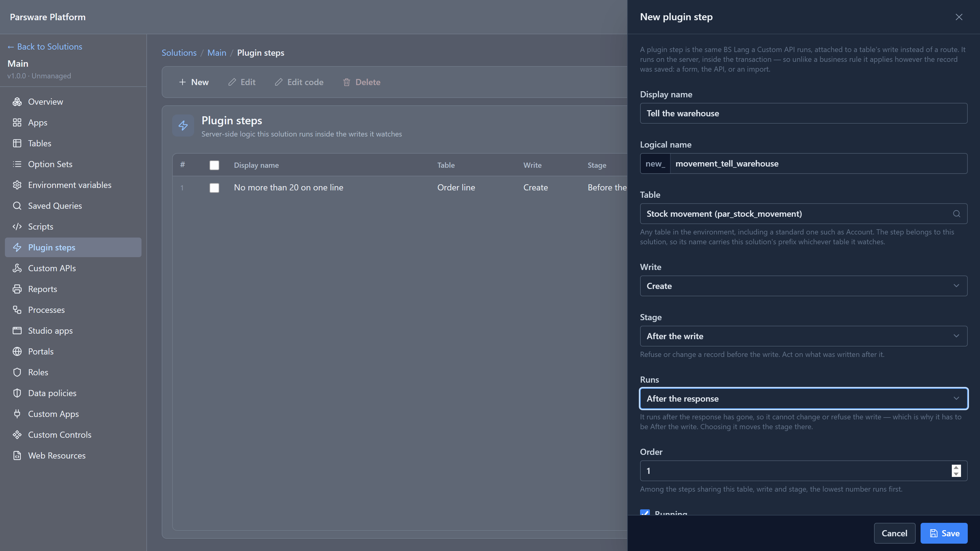Click the Display name input field
Screen dimensions: 980x551
804,113
